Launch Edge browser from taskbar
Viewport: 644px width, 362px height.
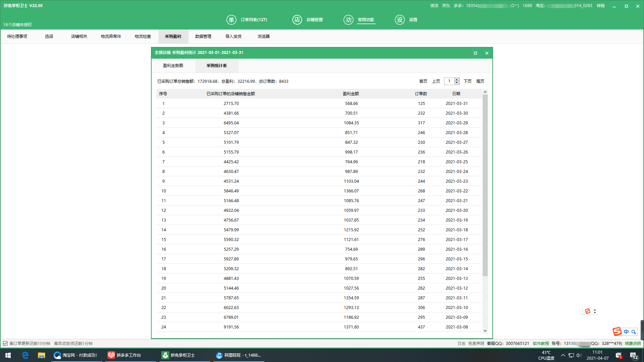pyautogui.click(x=25, y=355)
